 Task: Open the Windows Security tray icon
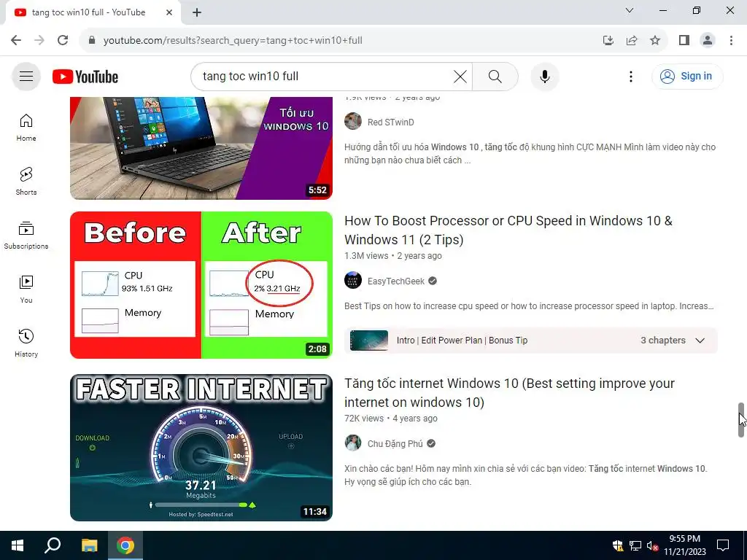pos(618,545)
